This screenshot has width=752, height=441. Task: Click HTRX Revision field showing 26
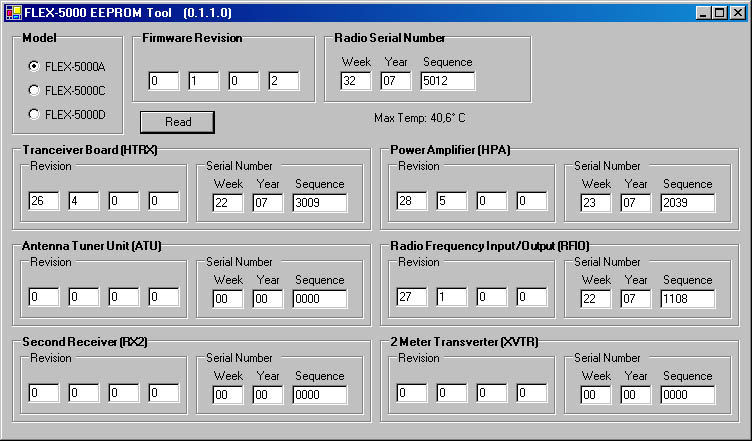(44, 201)
